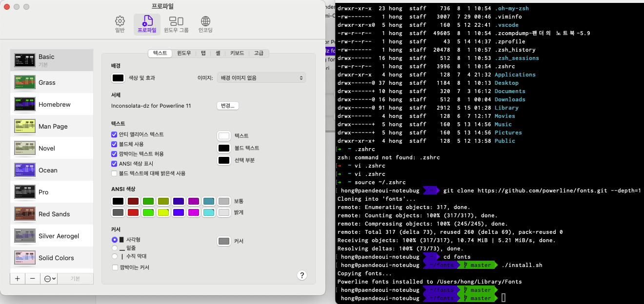644x304 pixels.
Task: Switch to the 텍스트 tab
Action: [x=160, y=53]
